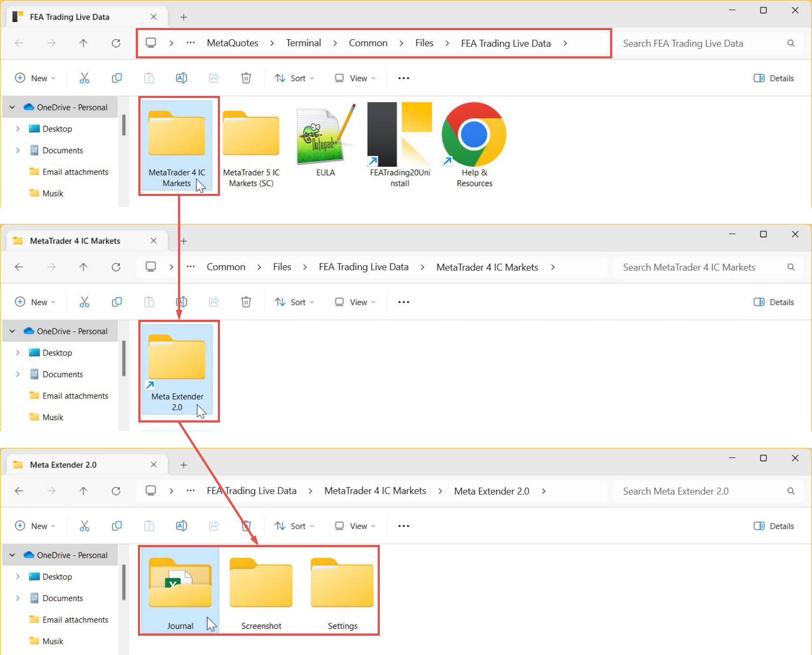Open View dropdown in FEA Trading Live Data window
The height and width of the screenshot is (655, 812).
click(x=355, y=78)
